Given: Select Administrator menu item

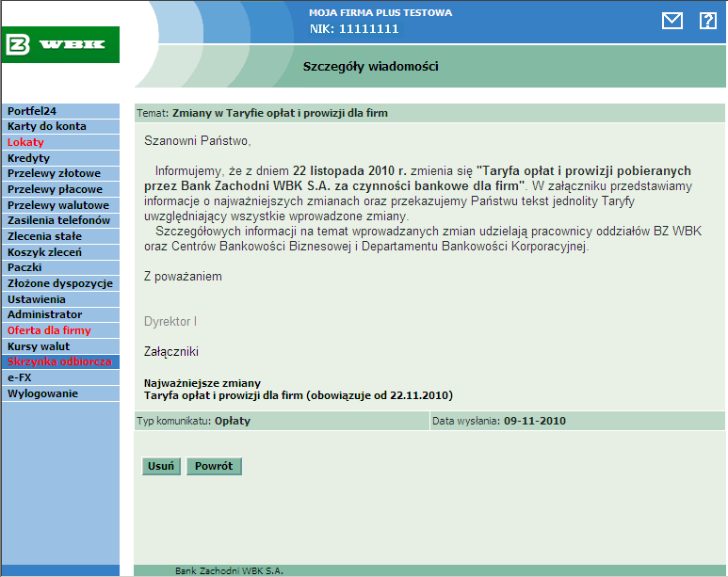Looking at the screenshot, I should click(60, 314).
